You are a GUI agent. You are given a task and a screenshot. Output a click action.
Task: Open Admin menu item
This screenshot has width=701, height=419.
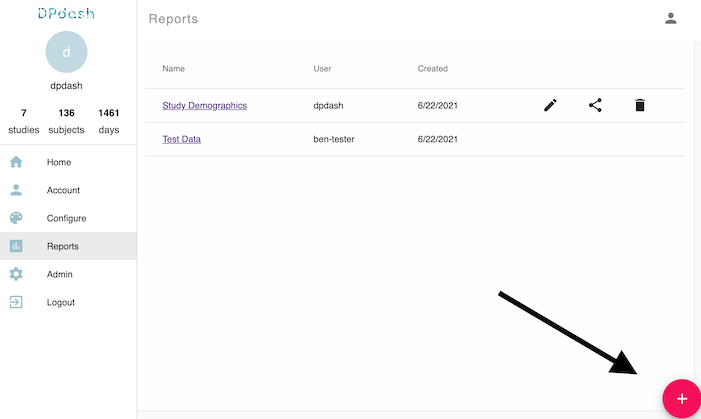68,274
